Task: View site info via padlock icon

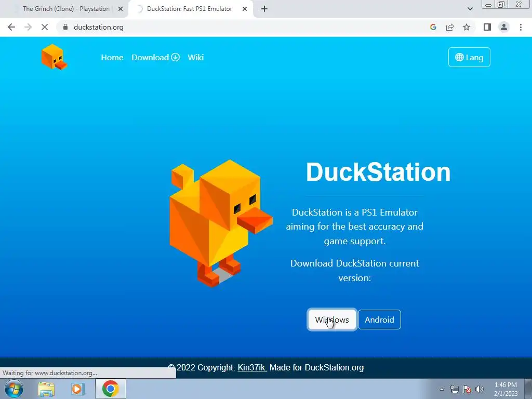Action: (x=65, y=27)
